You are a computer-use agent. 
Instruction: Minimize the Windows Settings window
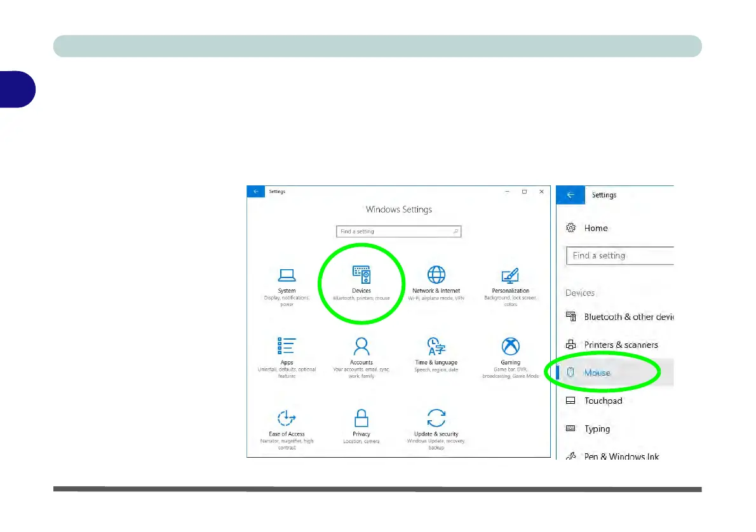tap(507, 192)
